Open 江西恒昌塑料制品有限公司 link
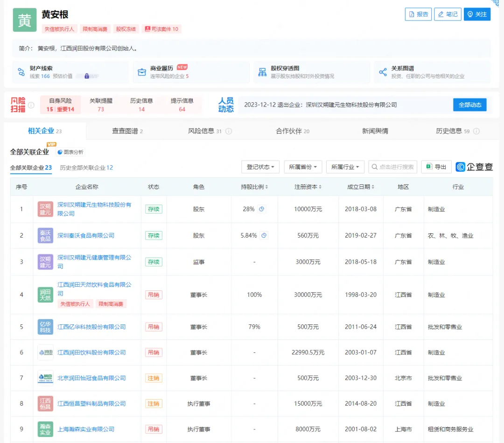 click(x=91, y=404)
